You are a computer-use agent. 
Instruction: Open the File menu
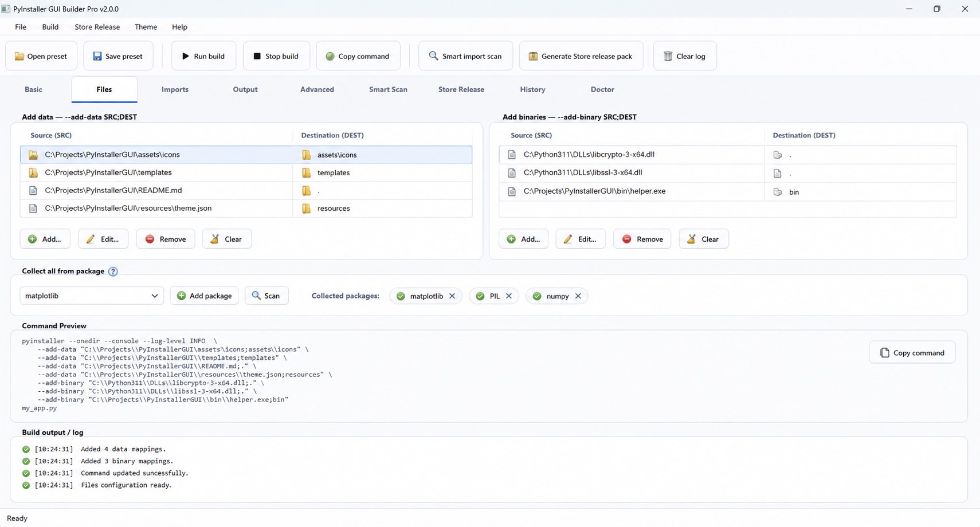coord(21,27)
